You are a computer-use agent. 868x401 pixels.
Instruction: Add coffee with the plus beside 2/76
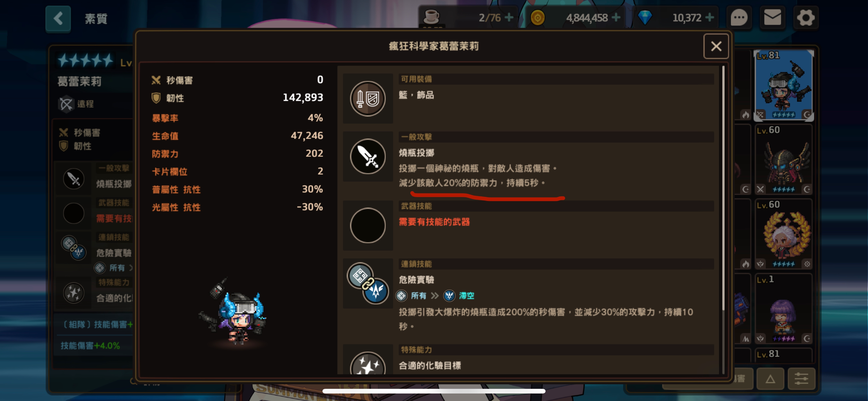tap(509, 17)
